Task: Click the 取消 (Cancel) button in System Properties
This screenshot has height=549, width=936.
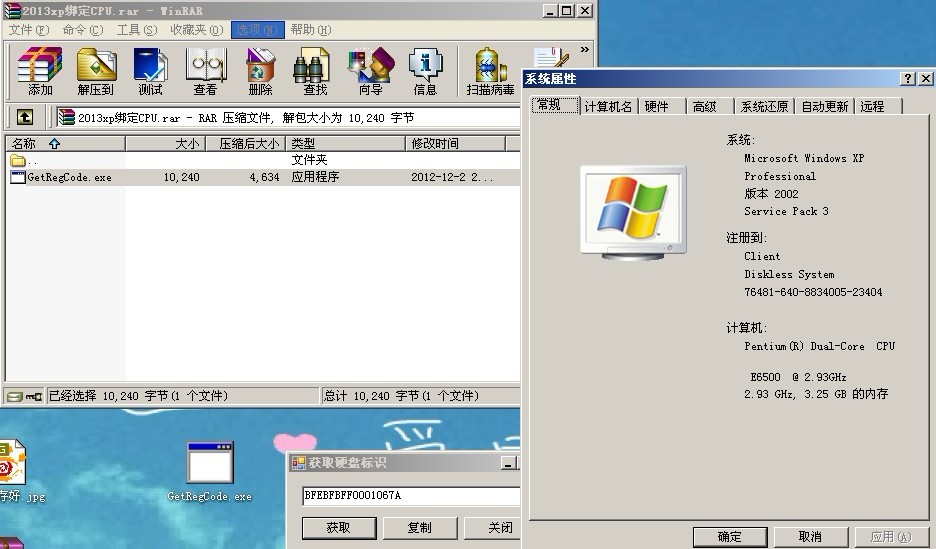Action: click(x=810, y=536)
